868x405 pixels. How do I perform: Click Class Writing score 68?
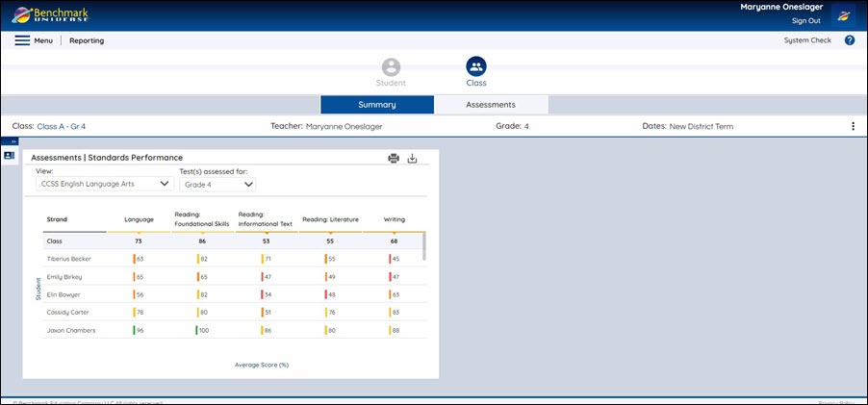(x=395, y=241)
